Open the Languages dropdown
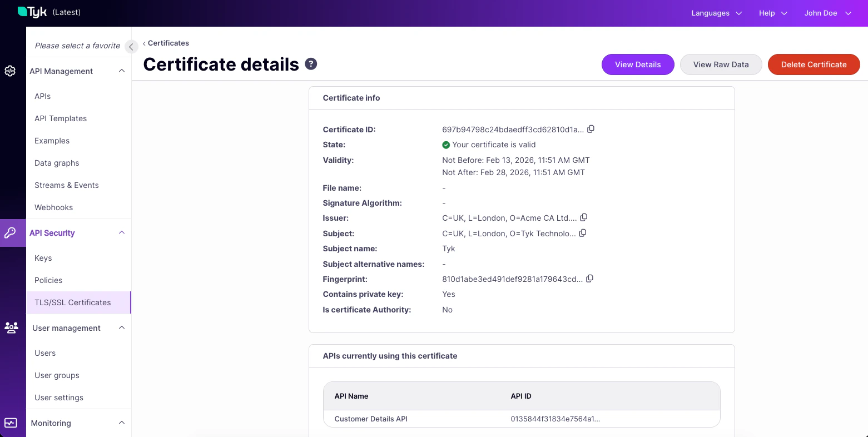The width and height of the screenshot is (868, 437). (716, 13)
